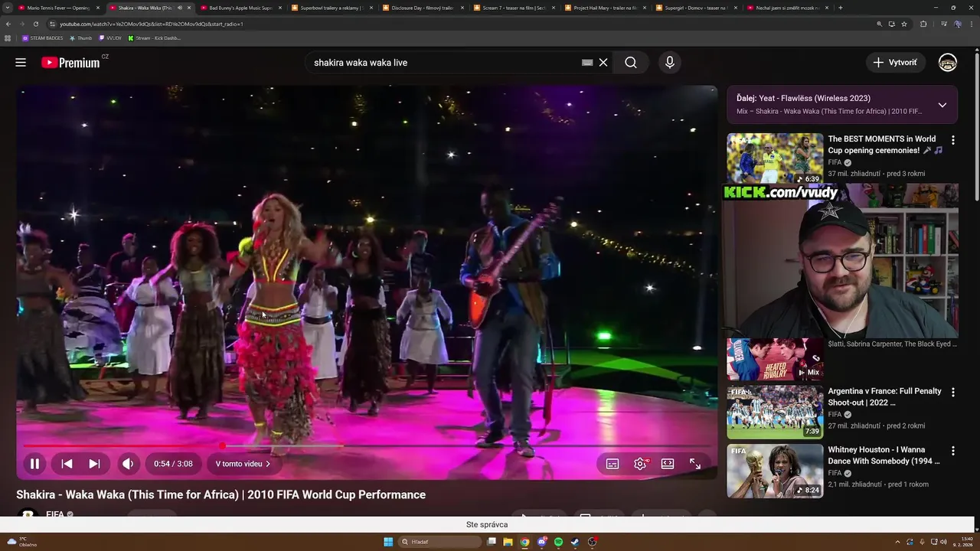The height and width of the screenshot is (551, 980).
Task: Open the Heated Rivalry mix thumbnail
Action: tap(775, 360)
